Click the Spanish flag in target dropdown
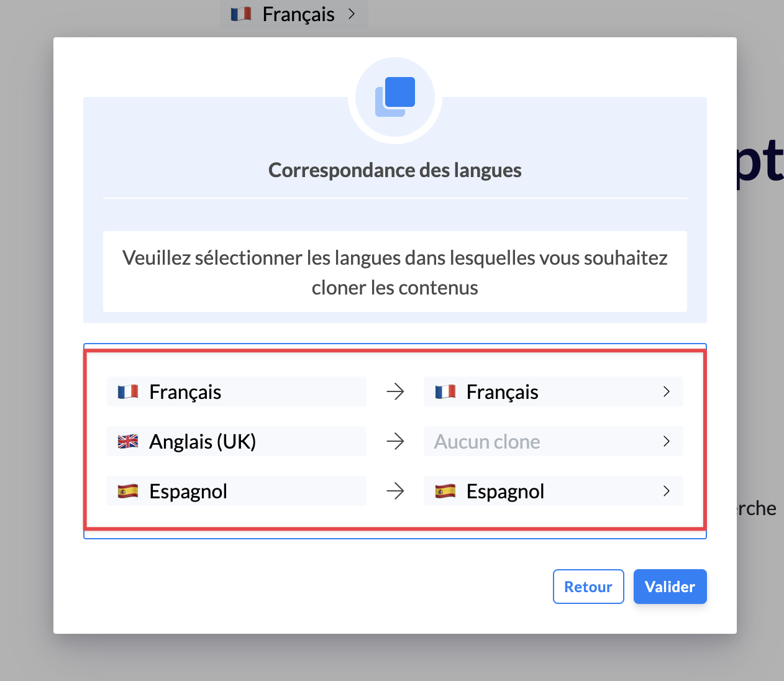This screenshot has width=784, height=681. [x=445, y=491]
